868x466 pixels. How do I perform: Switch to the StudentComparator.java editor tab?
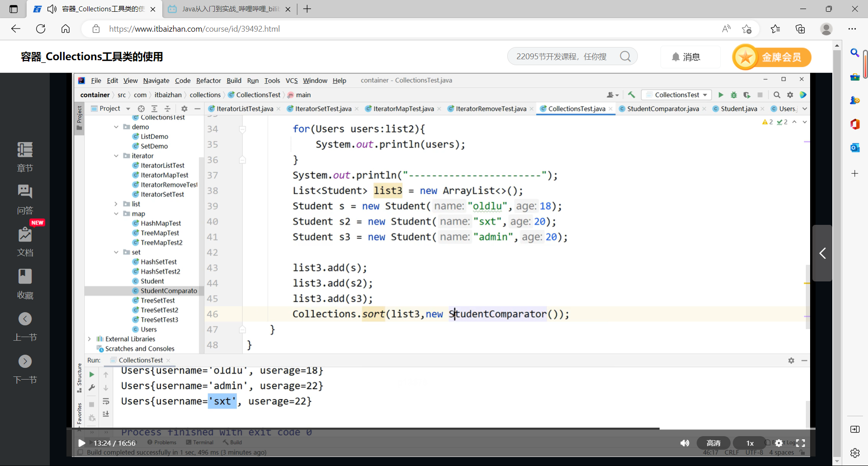pos(662,109)
